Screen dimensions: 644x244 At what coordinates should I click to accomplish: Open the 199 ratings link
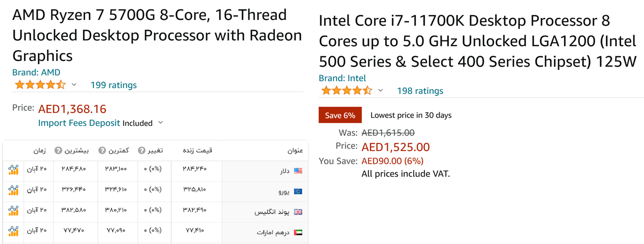[113, 85]
